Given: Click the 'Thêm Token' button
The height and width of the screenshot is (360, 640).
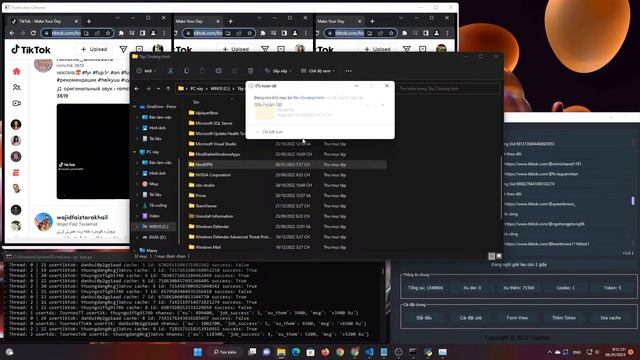Looking at the screenshot, I should click(x=564, y=317).
